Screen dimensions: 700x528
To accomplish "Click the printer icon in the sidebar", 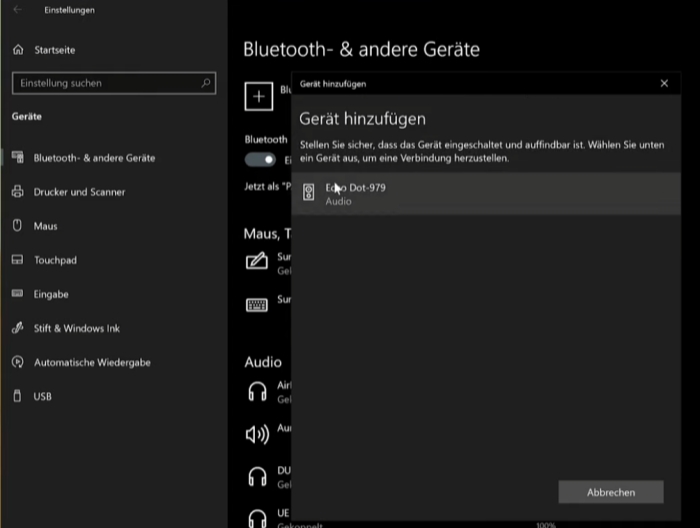I will pyautogui.click(x=17, y=191).
